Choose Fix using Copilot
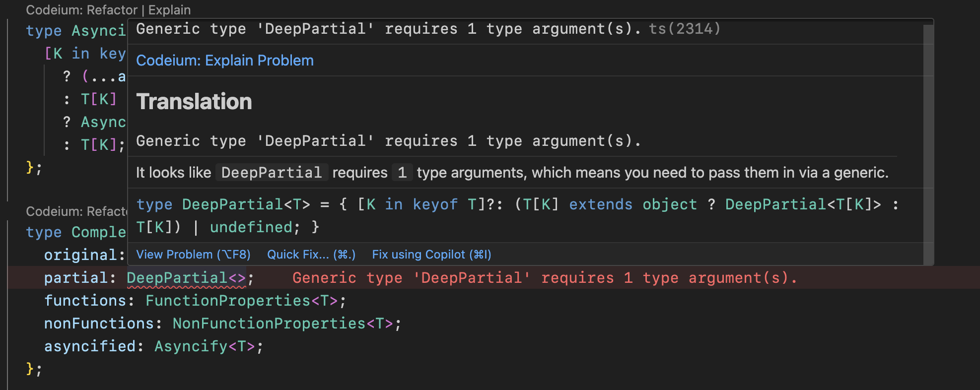Screen dimensions: 980x390 (431, 255)
